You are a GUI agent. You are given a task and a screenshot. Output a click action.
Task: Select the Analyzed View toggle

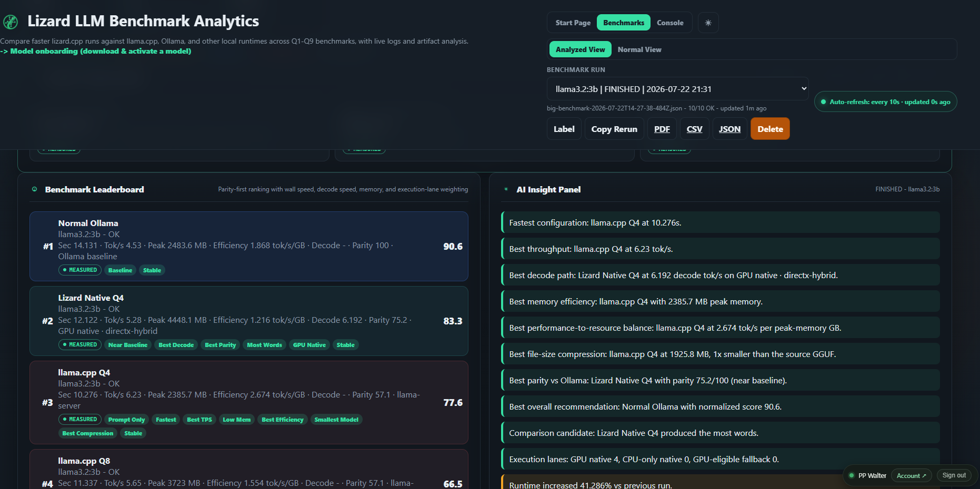[x=580, y=49]
